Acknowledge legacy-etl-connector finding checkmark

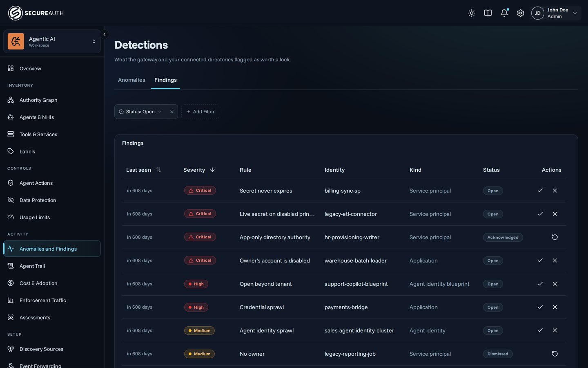click(540, 214)
